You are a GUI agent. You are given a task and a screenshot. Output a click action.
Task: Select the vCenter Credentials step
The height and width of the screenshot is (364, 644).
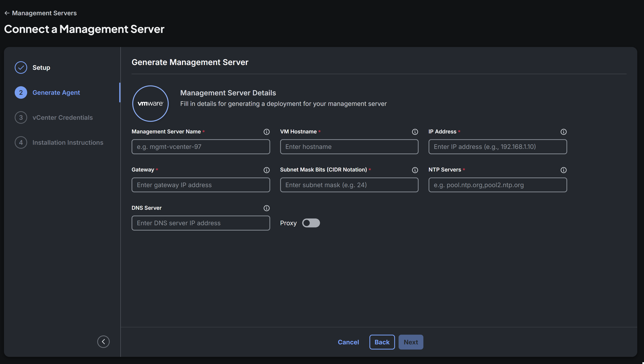pyautogui.click(x=62, y=118)
